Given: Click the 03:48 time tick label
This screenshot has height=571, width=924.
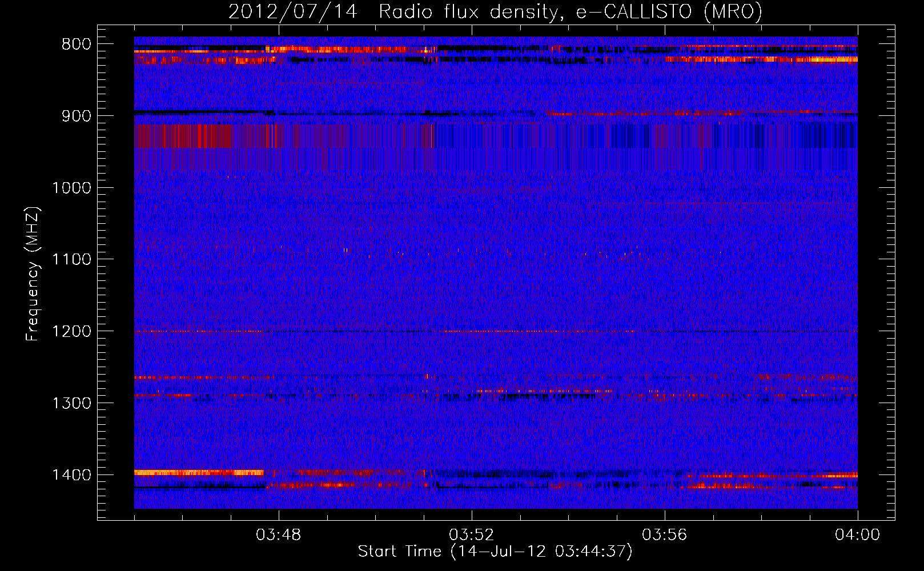Looking at the screenshot, I should point(279,535).
